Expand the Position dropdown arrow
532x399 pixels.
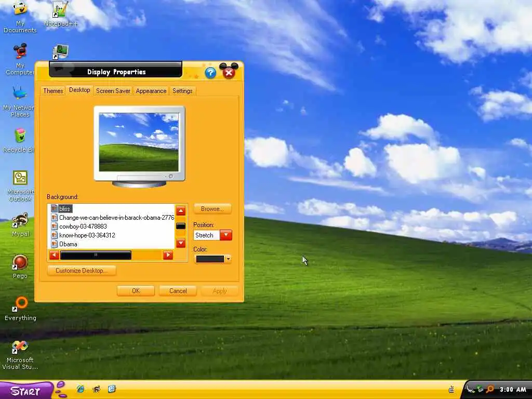(226, 235)
